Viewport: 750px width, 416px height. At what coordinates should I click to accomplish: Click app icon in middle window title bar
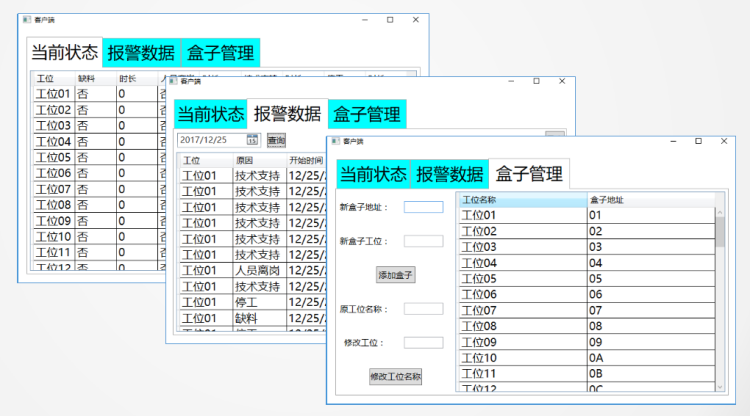173,81
